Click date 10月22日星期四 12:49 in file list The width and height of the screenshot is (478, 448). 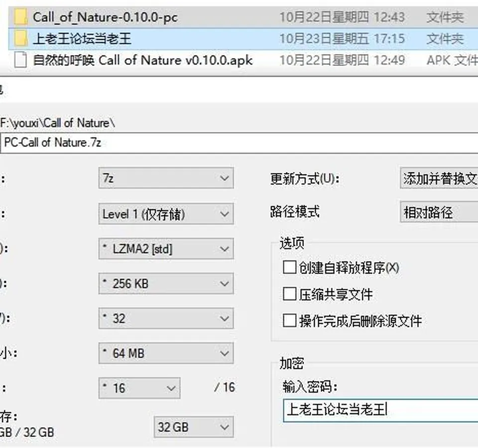click(x=342, y=60)
